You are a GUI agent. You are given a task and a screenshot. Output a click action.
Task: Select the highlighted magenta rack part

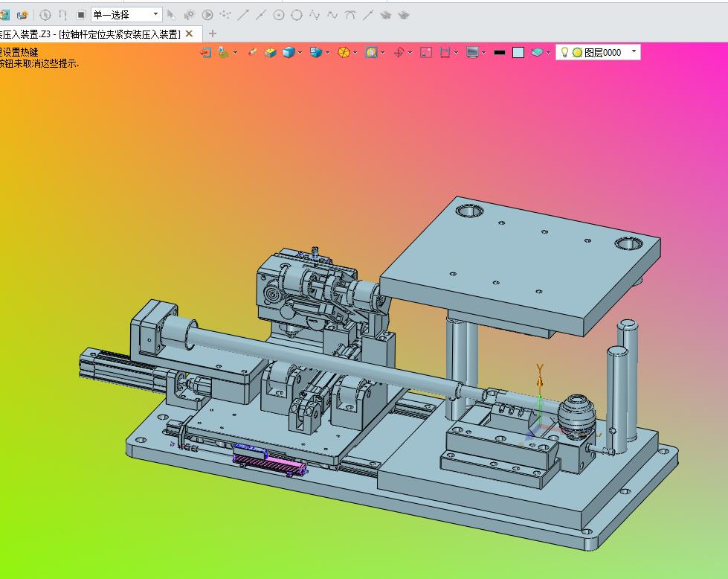coord(271,460)
